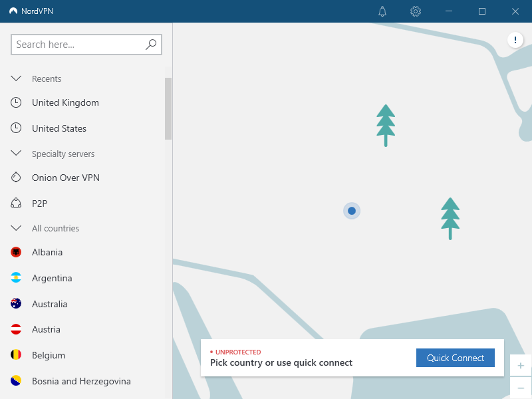Click the UNPROTECTED status label

coord(238,352)
